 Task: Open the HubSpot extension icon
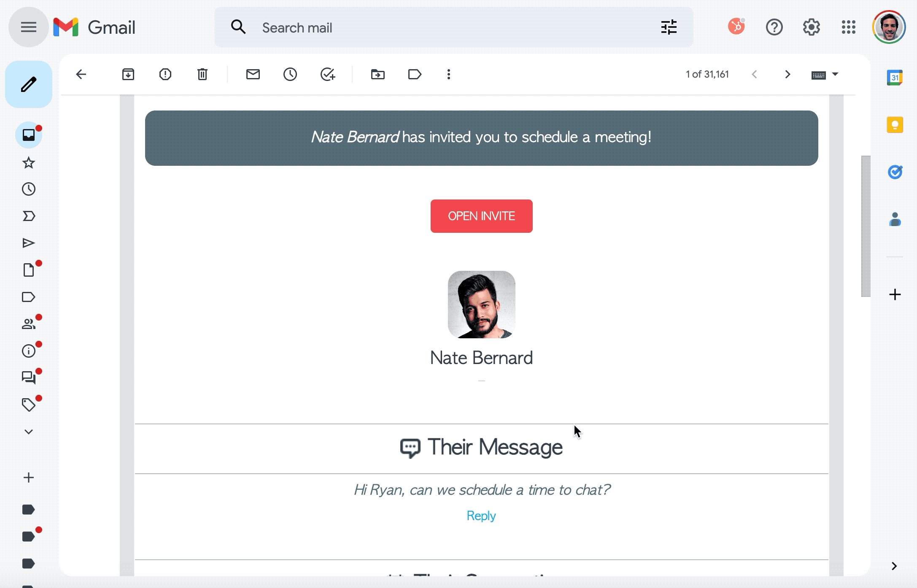click(736, 27)
